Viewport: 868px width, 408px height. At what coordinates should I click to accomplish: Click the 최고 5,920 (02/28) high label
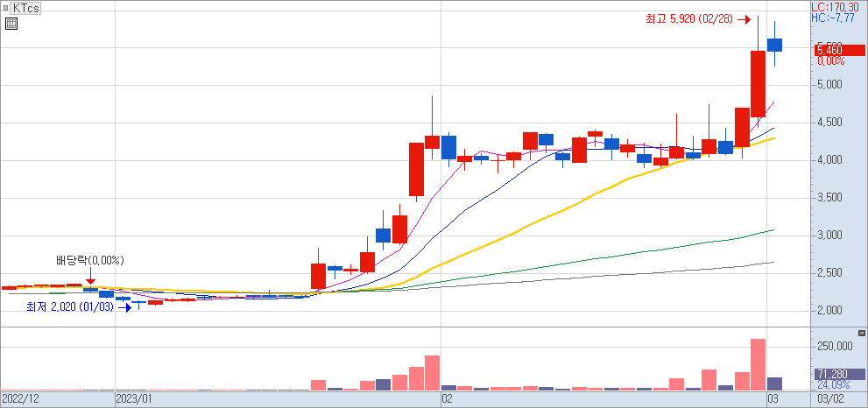(x=689, y=18)
